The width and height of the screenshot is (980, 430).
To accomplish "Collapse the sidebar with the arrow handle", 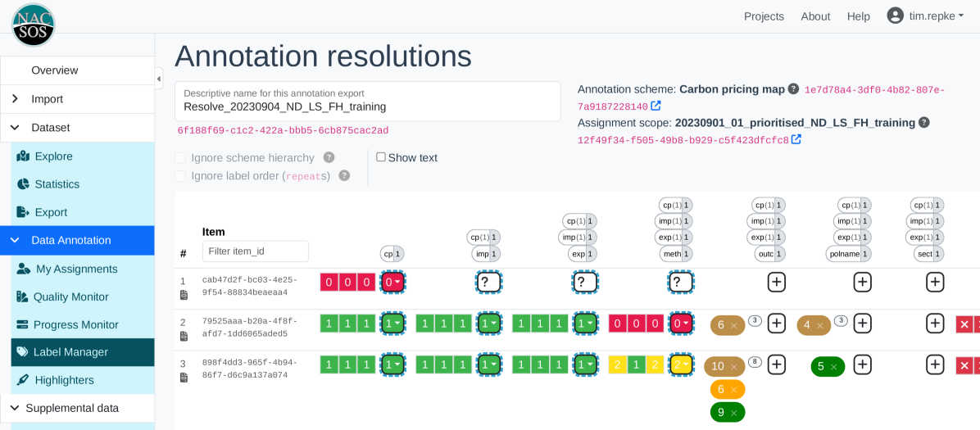I will coord(159,79).
